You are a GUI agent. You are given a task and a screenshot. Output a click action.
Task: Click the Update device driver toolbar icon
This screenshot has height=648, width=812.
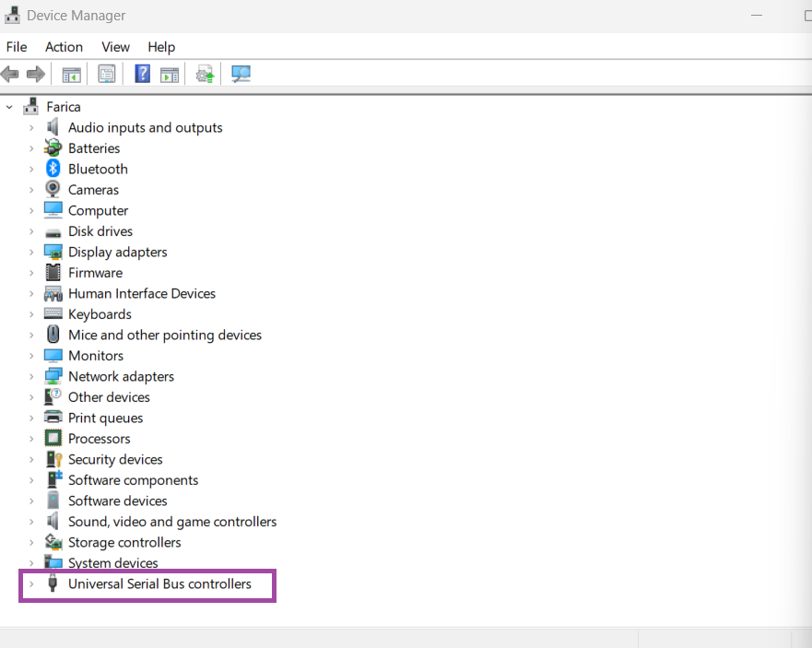(205, 74)
